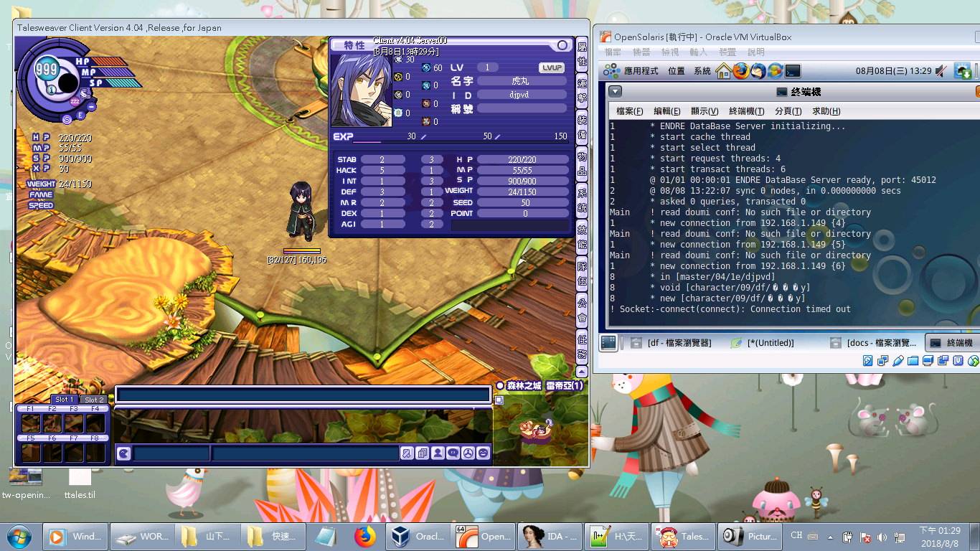Click the update manager icon in OpenSolaris panel
The width and height of the screenshot is (980, 551).
[775, 71]
